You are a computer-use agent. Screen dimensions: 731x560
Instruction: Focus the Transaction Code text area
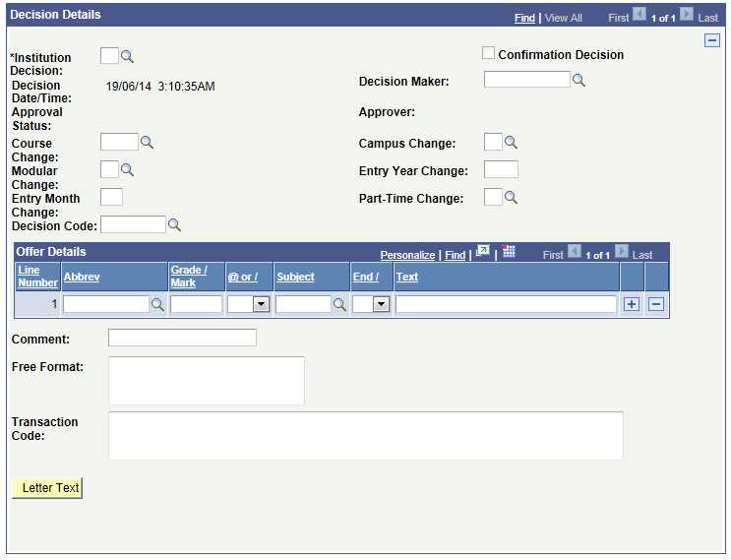[366, 436]
